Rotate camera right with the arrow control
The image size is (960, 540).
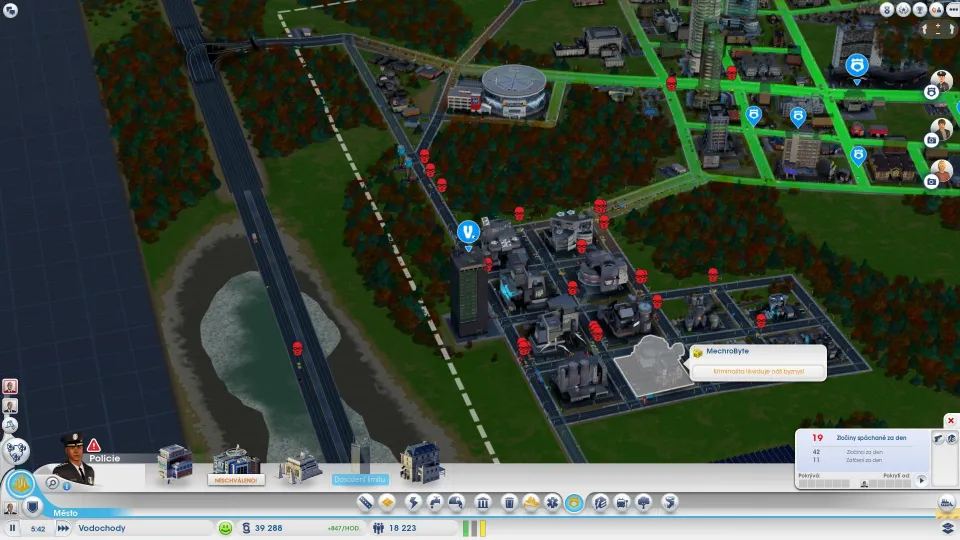[x=951, y=29]
